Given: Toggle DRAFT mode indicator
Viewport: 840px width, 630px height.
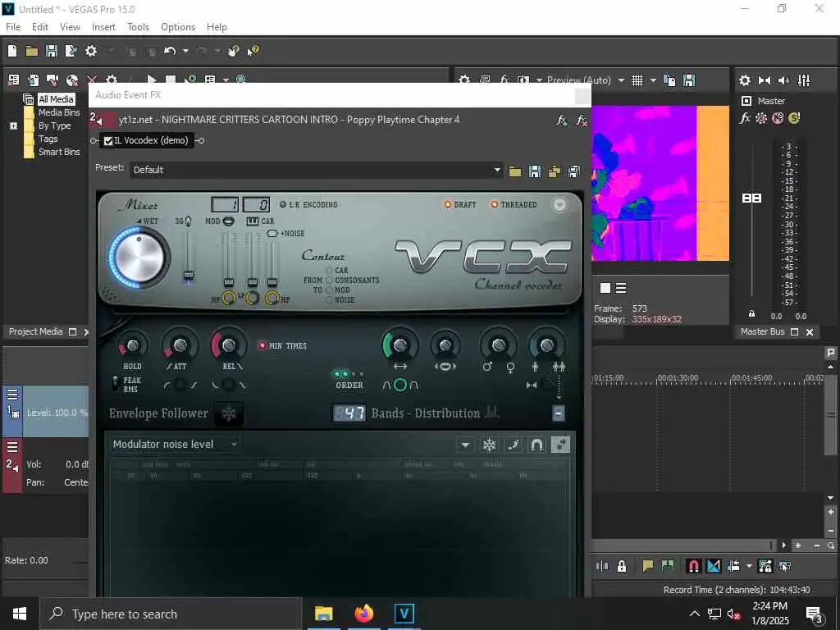Looking at the screenshot, I should [x=460, y=204].
